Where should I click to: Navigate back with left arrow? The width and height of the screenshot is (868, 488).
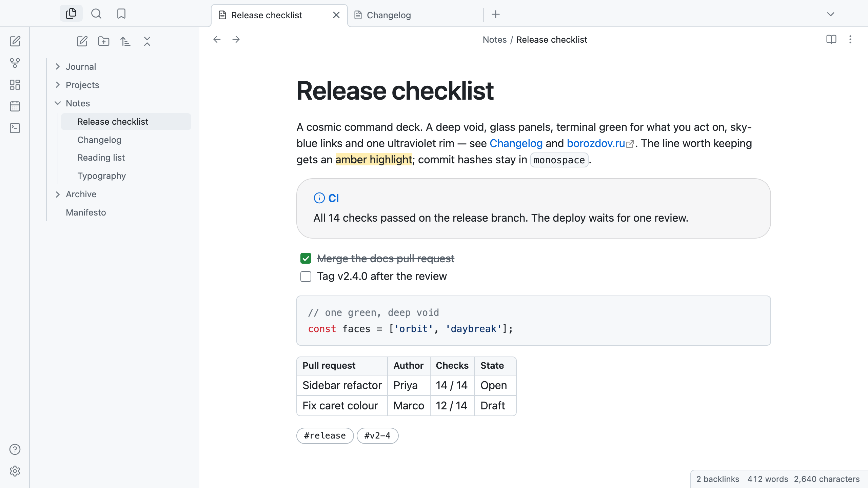(x=217, y=39)
